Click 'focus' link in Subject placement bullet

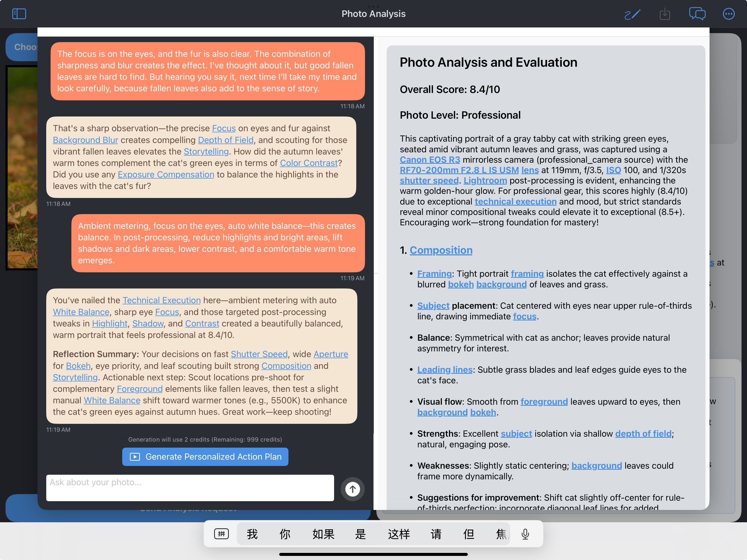(524, 316)
